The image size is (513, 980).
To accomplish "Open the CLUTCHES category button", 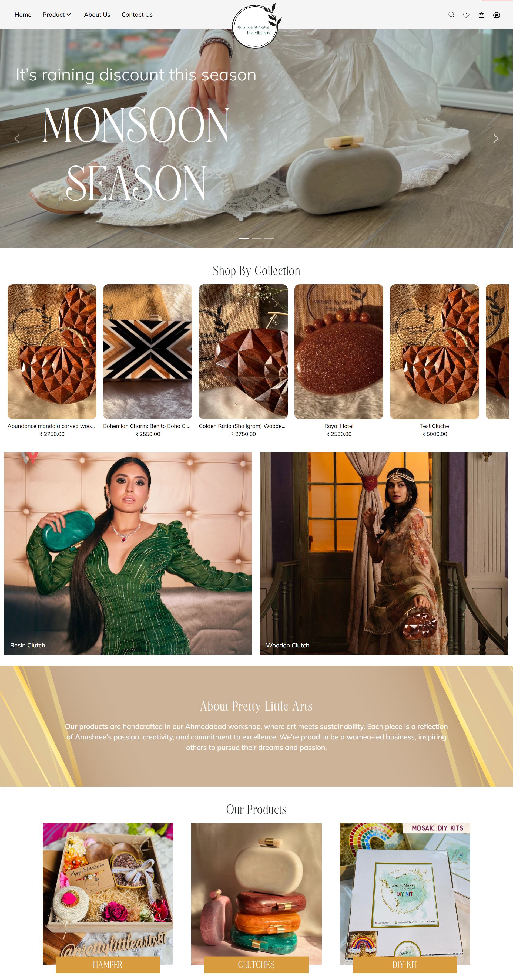I will (x=256, y=964).
